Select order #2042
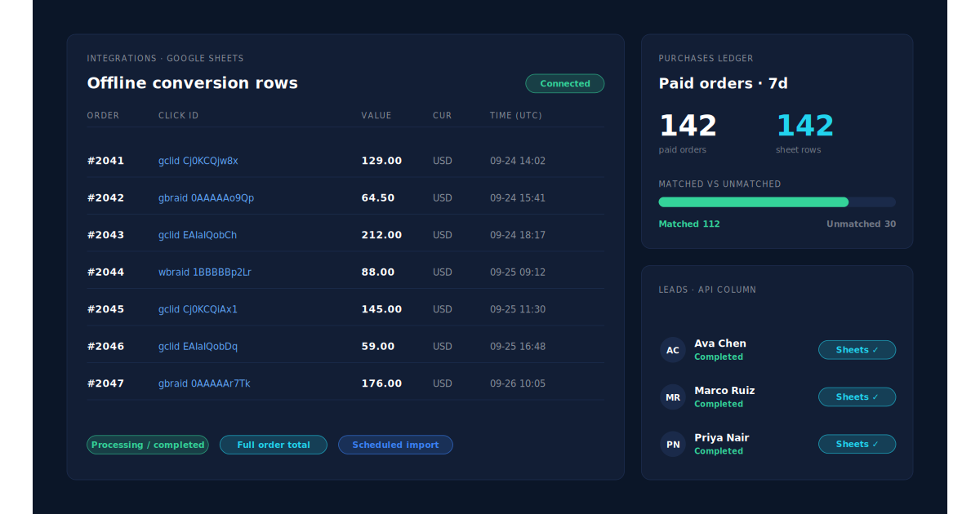This screenshot has width=980, height=514. click(x=106, y=197)
